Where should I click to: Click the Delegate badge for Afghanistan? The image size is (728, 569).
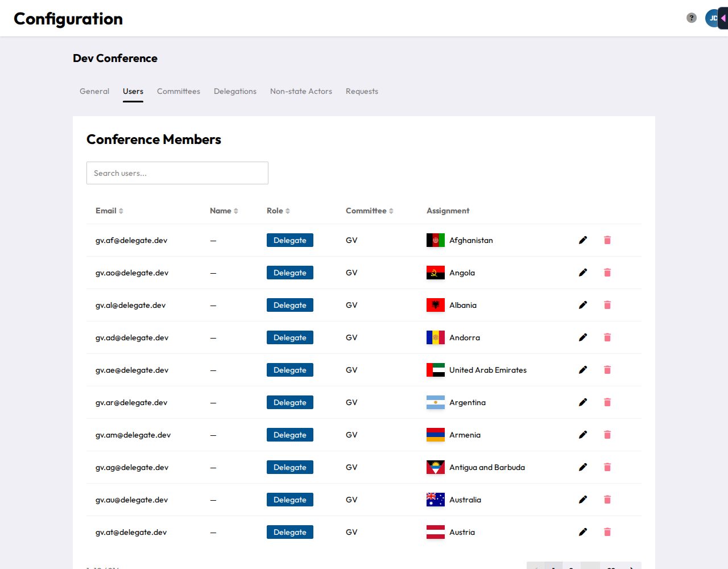click(x=290, y=240)
